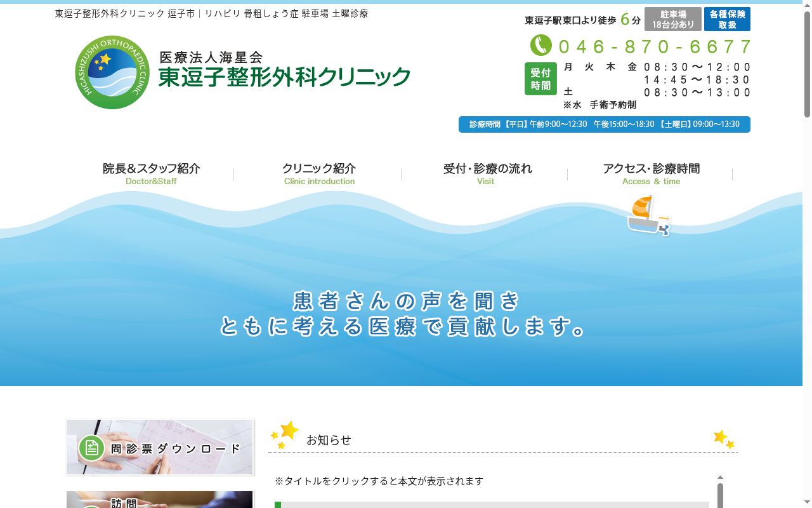This screenshot has width=812, height=508.
Task: Open 院長&スタッフ紹介 menu item
Action: [151, 173]
